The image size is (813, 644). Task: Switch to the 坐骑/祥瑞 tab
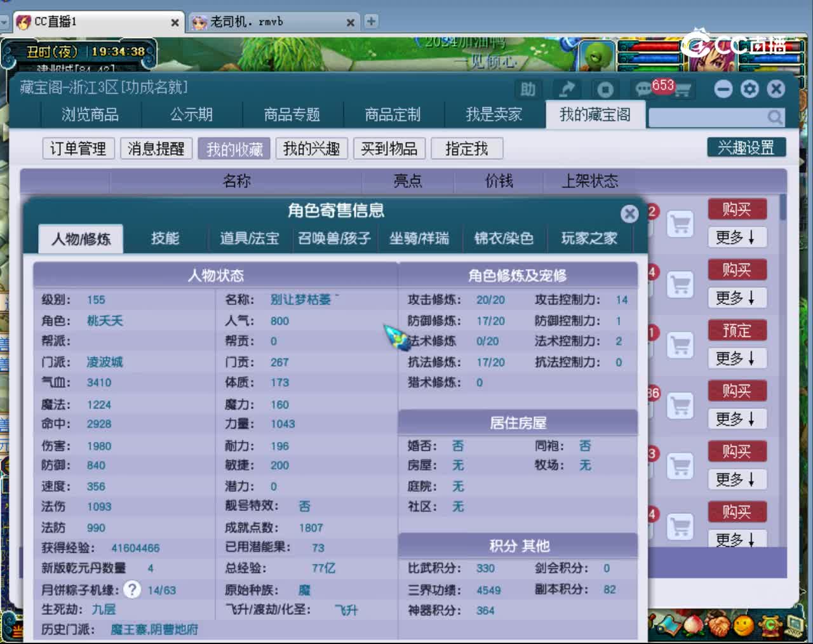(419, 238)
